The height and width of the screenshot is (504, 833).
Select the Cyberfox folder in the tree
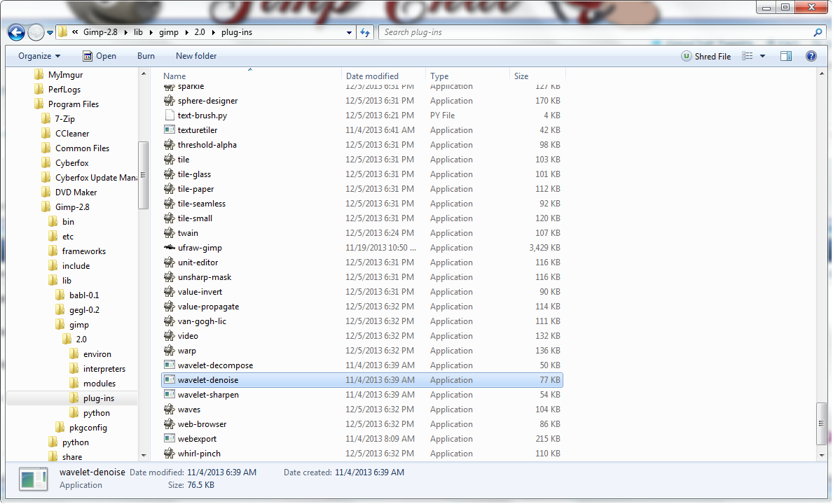pyautogui.click(x=65, y=163)
